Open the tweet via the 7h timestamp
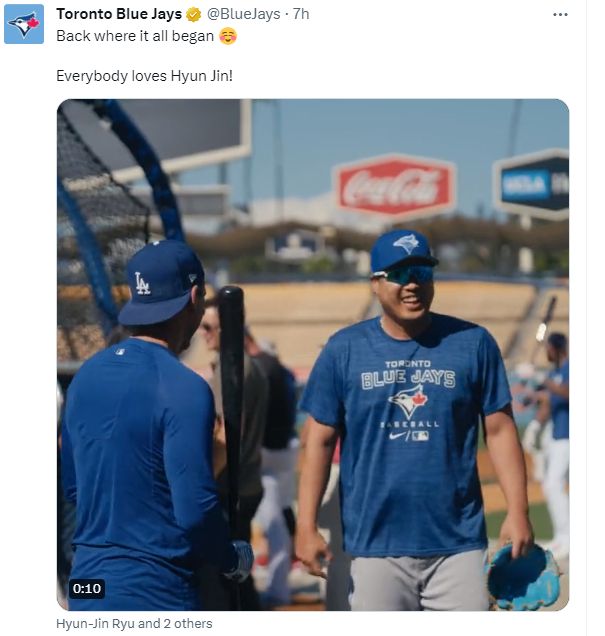Screen dimensions: 605x636 (299, 14)
